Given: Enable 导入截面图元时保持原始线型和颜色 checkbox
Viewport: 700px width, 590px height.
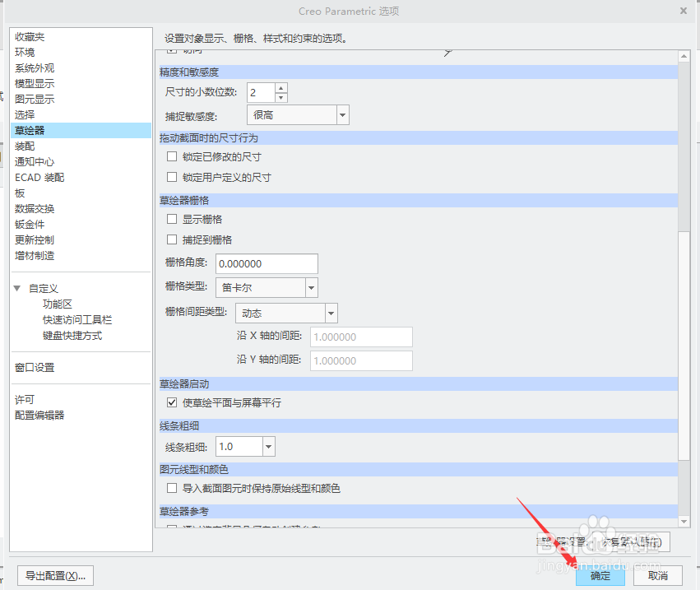Looking at the screenshot, I should coord(172,488).
